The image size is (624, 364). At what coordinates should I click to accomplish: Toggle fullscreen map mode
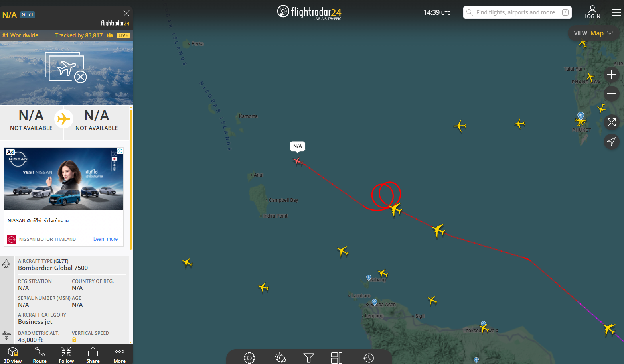(612, 122)
